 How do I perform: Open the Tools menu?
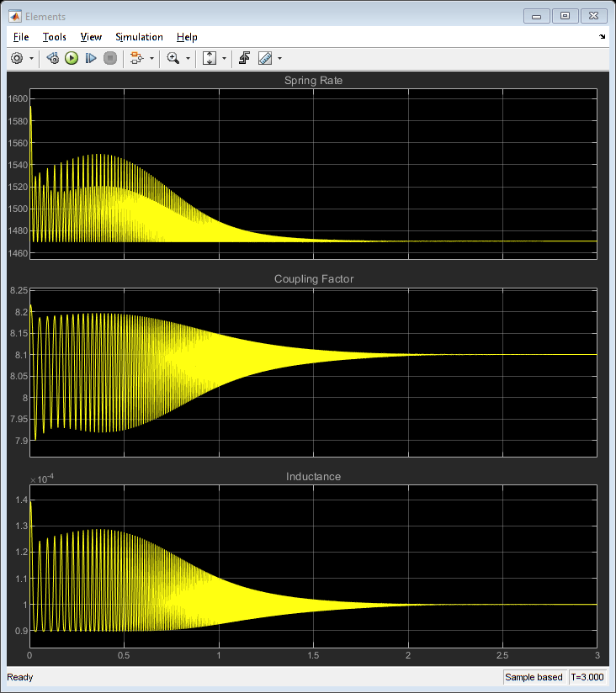coord(55,37)
